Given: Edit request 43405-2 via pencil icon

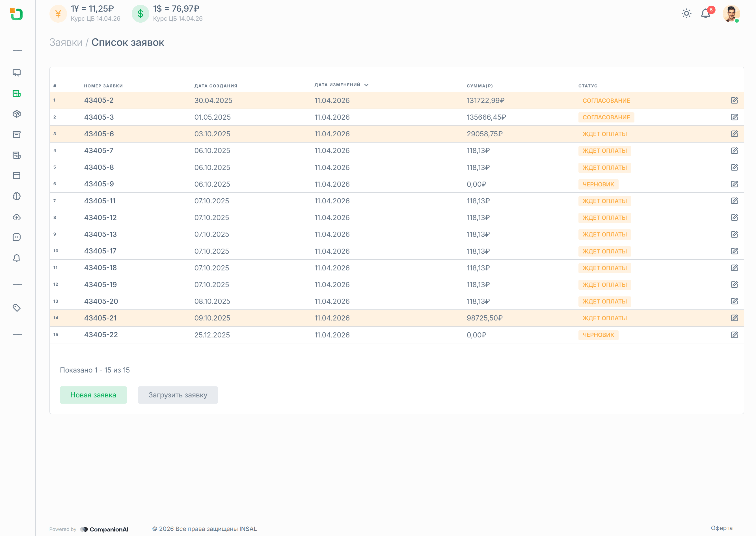Looking at the screenshot, I should pos(734,100).
